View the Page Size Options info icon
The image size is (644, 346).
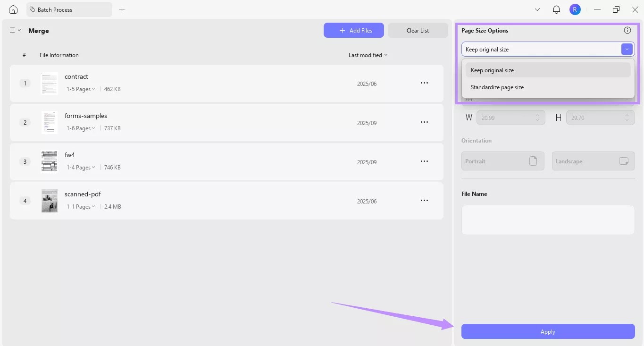[627, 30]
